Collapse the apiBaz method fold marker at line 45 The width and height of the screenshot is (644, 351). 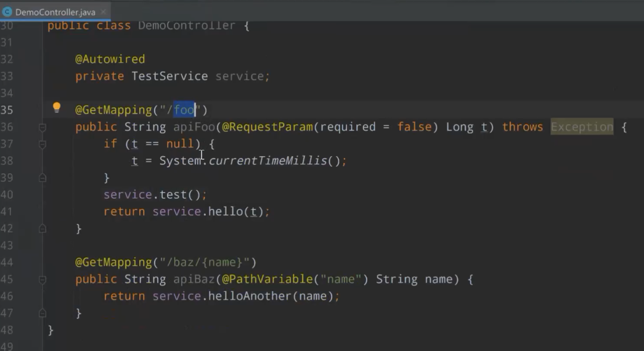tap(43, 280)
